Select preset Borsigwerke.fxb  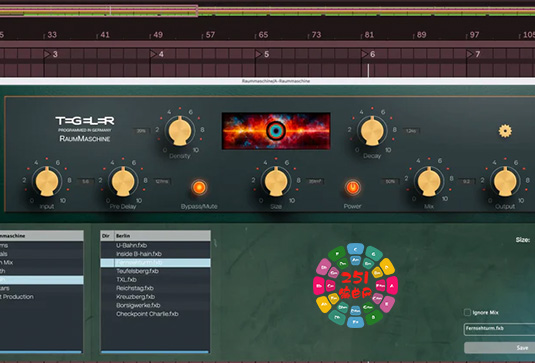pyautogui.click(x=156, y=305)
